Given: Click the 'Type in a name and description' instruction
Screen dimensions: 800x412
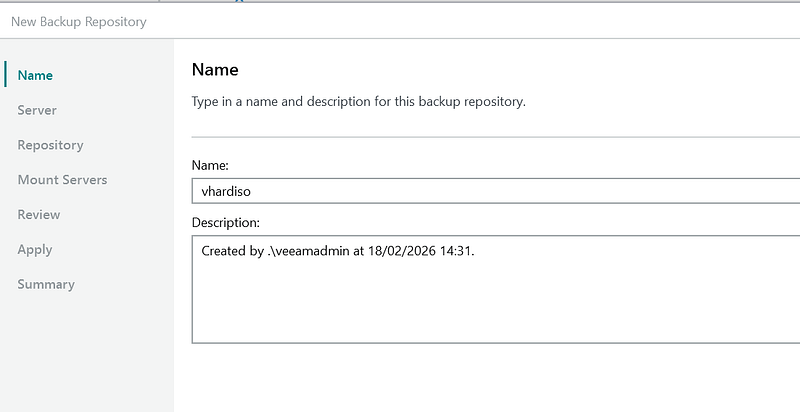Looking at the screenshot, I should (x=358, y=102).
